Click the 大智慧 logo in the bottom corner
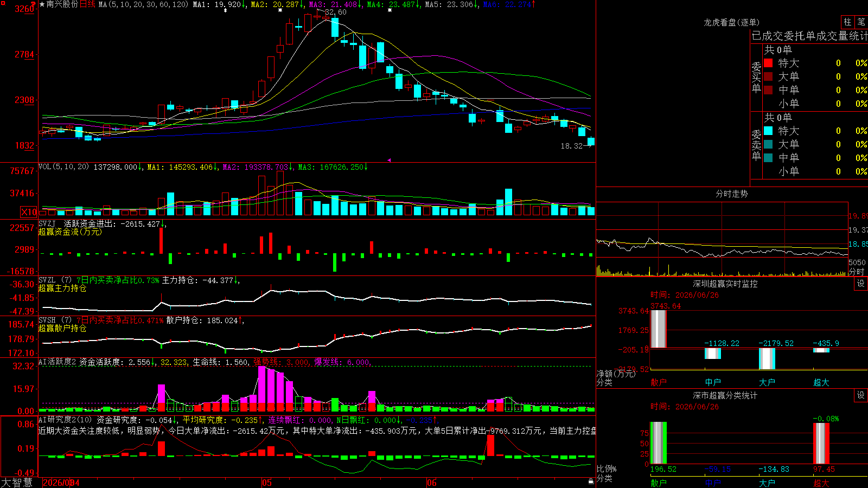Image resolution: width=868 pixels, height=488 pixels. [x=17, y=483]
